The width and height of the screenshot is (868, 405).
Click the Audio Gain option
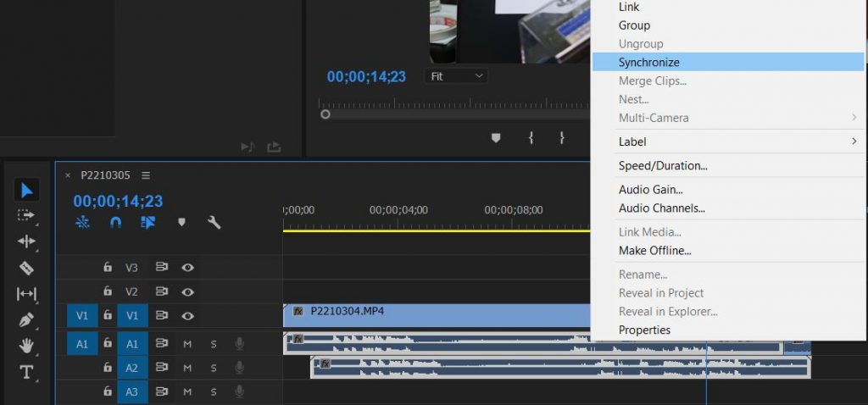click(x=651, y=190)
